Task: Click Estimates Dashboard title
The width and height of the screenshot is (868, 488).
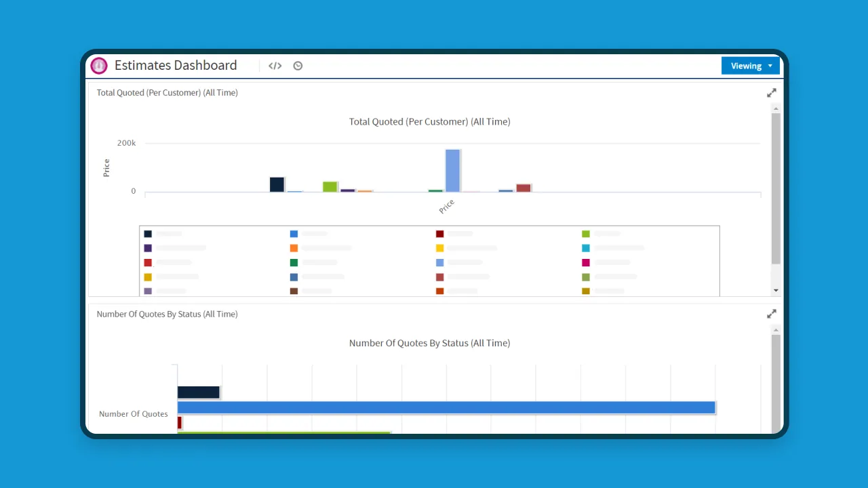Action: tap(176, 65)
